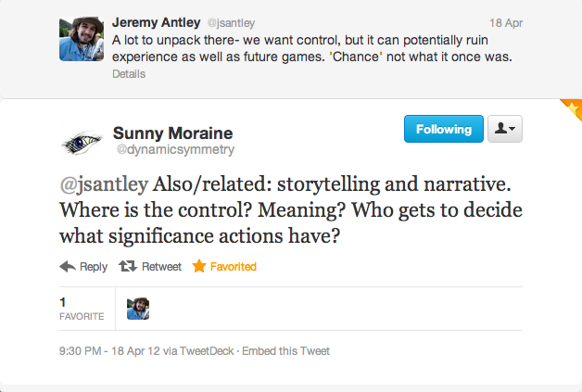Open the 9:30 PM - 18 Apr 12 timestamp
This screenshot has height=392, width=582.
pos(109,351)
